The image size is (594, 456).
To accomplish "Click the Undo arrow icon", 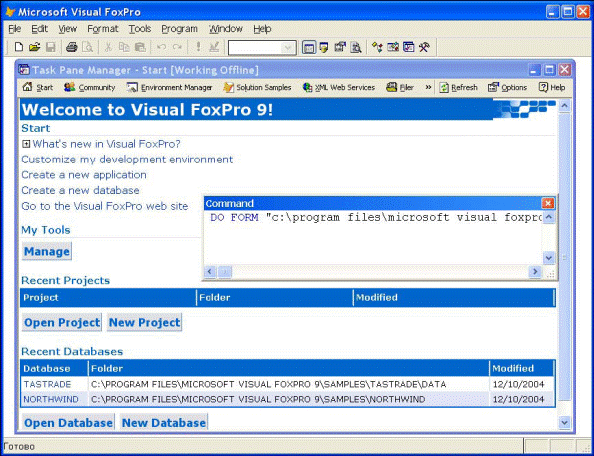I will 161,47.
